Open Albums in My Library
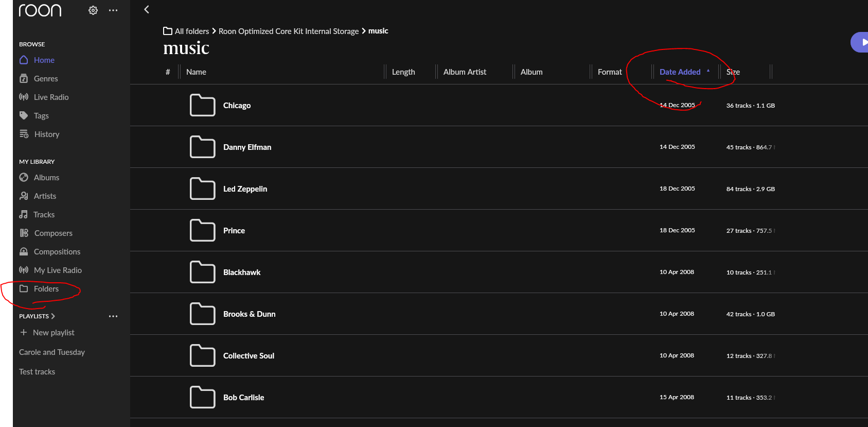The image size is (868, 427). [x=46, y=178]
